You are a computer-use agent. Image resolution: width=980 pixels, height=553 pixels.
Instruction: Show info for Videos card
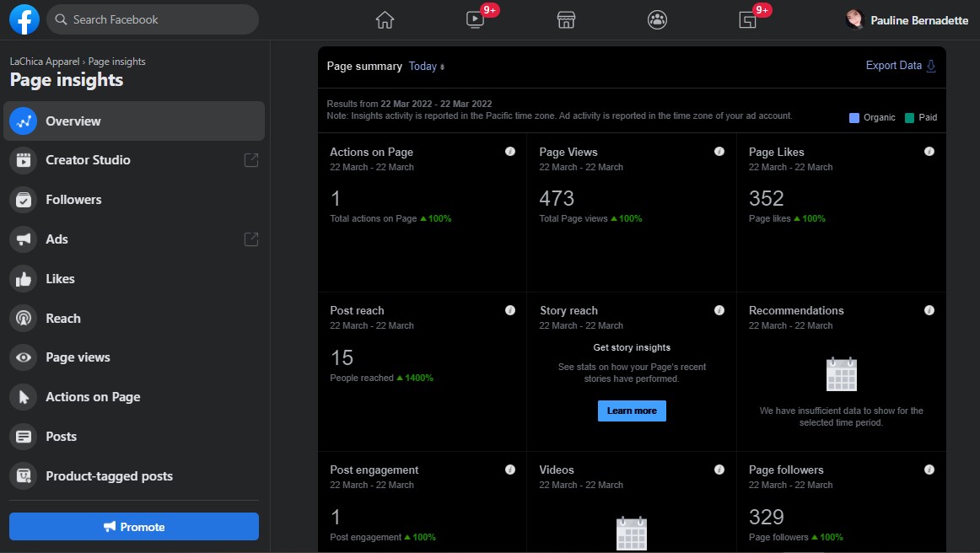(x=719, y=470)
